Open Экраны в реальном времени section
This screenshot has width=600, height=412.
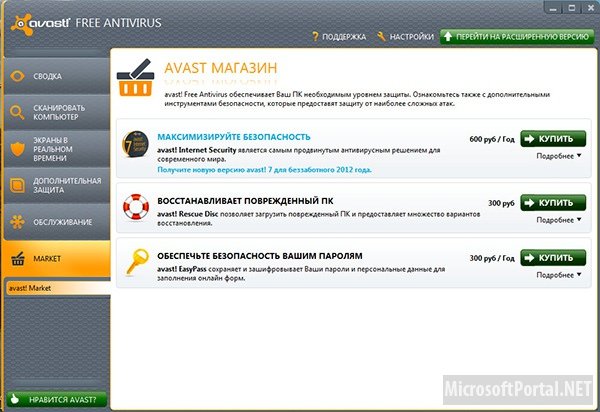tap(57, 149)
